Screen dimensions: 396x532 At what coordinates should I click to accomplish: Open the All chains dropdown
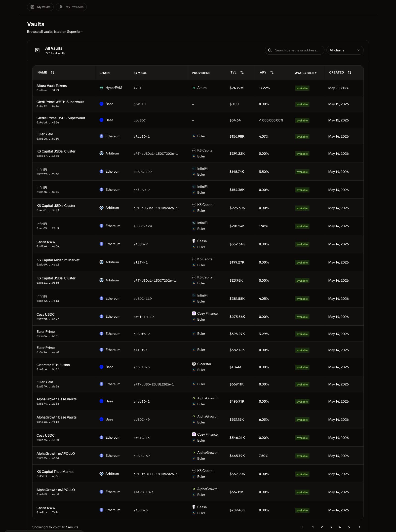[x=345, y=50]
